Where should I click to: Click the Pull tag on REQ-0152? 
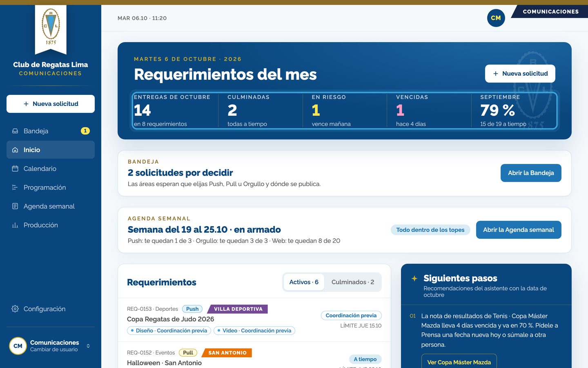click(x=188, y=353)
